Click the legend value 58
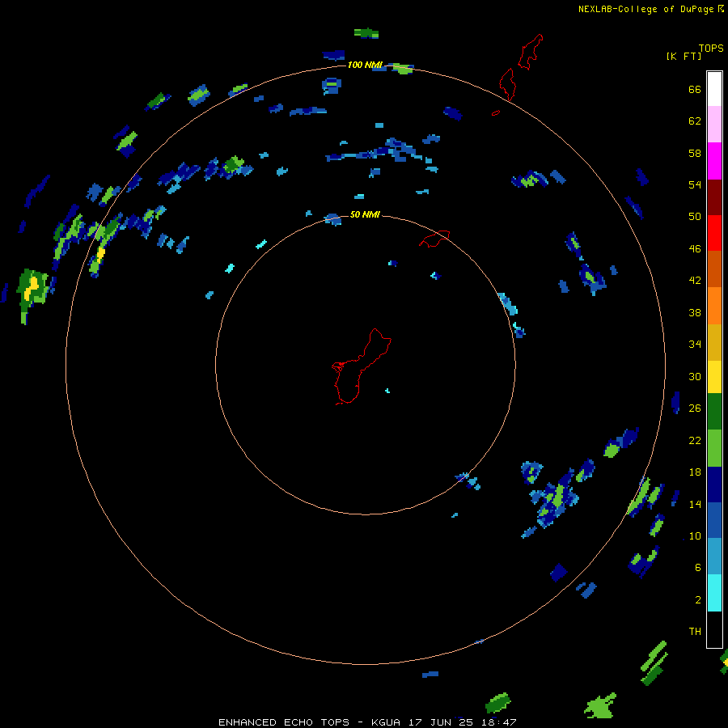The height and width of the screenshot is (728, 728). tap(695, 153)
